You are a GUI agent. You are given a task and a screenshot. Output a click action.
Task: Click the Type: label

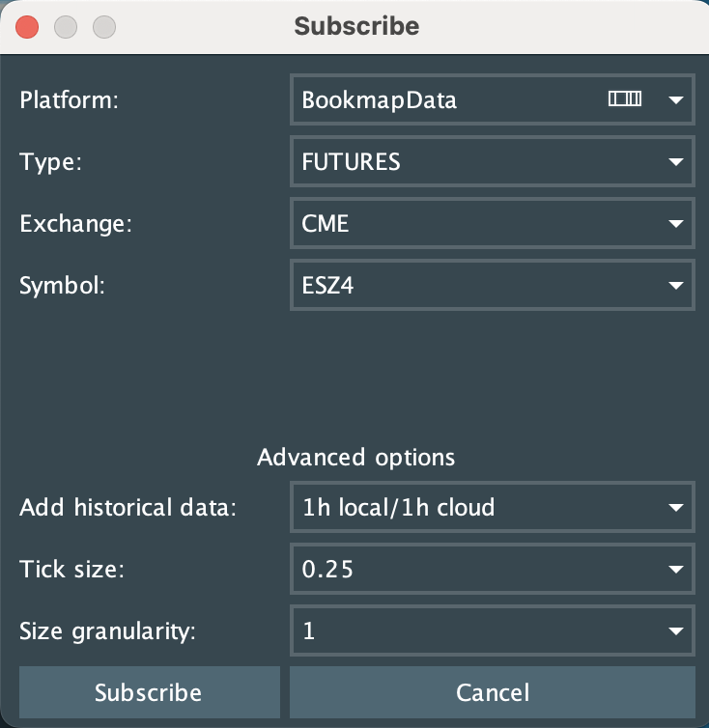coord(50,162)
